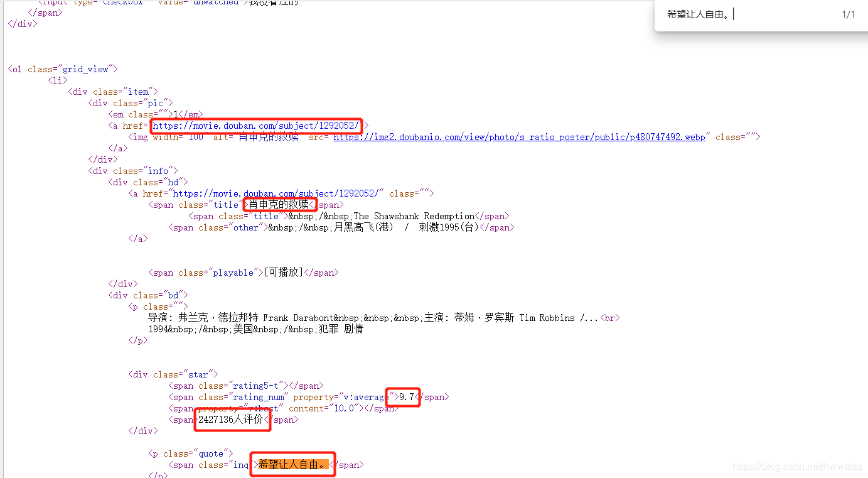Select the [可播放] playable span text
868x478 pixels.
tap(281, 272)
